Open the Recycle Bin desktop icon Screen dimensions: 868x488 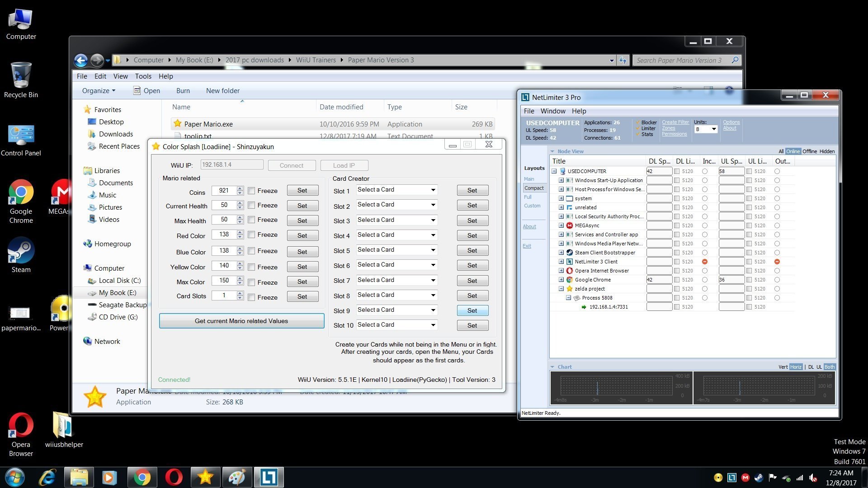pyautogui.click(x=21, y=80)
